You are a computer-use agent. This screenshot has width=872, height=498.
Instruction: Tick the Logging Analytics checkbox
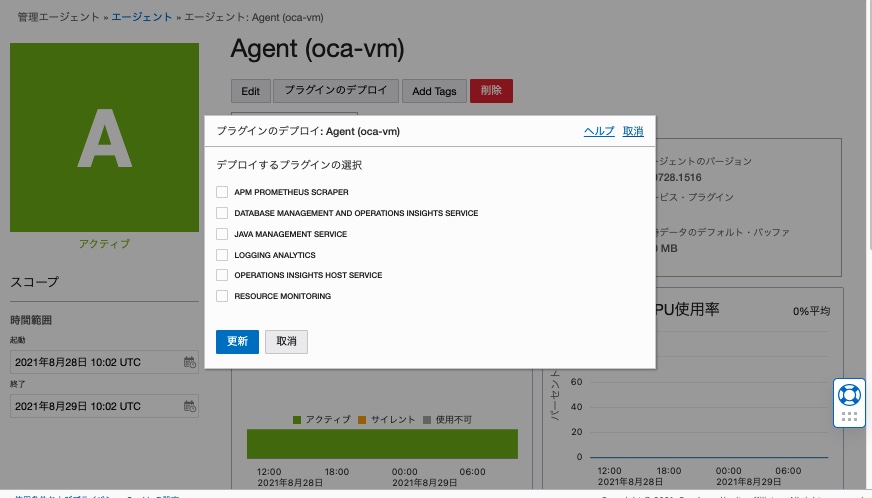point(222,255)
